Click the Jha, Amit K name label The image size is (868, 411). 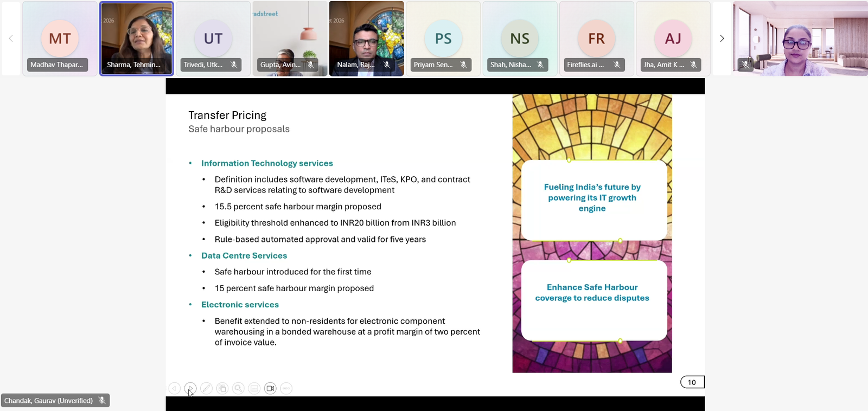click(664, 65)
